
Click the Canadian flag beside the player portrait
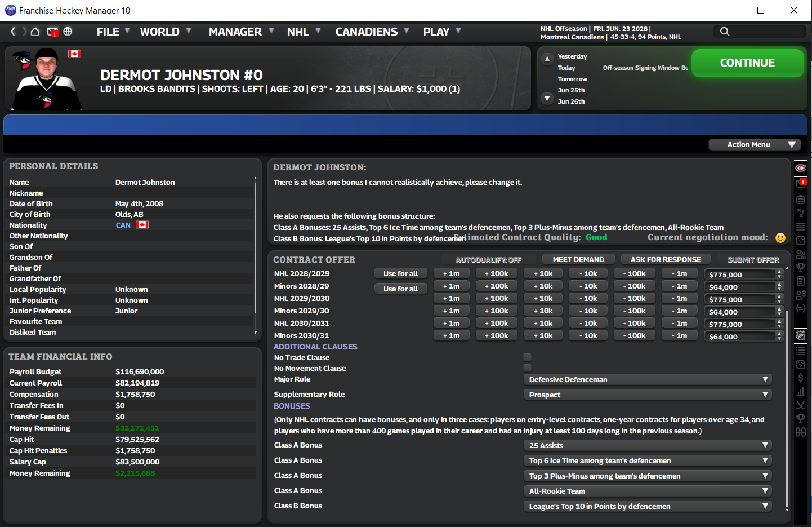(75, 54)
